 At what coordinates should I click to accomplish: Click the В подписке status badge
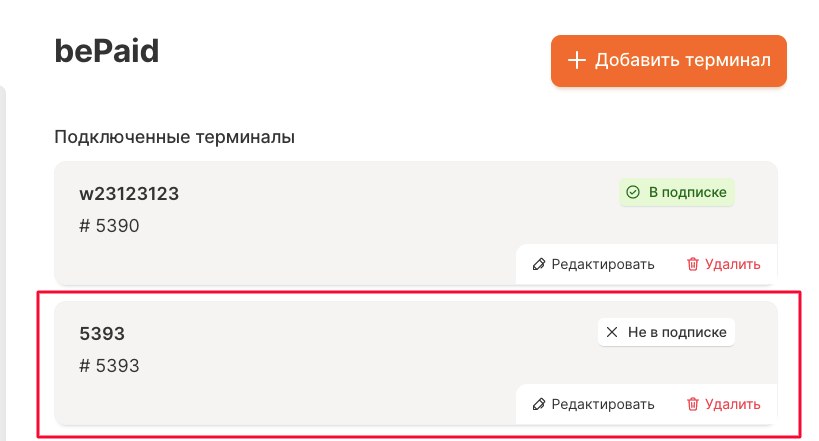coord(676,192)
